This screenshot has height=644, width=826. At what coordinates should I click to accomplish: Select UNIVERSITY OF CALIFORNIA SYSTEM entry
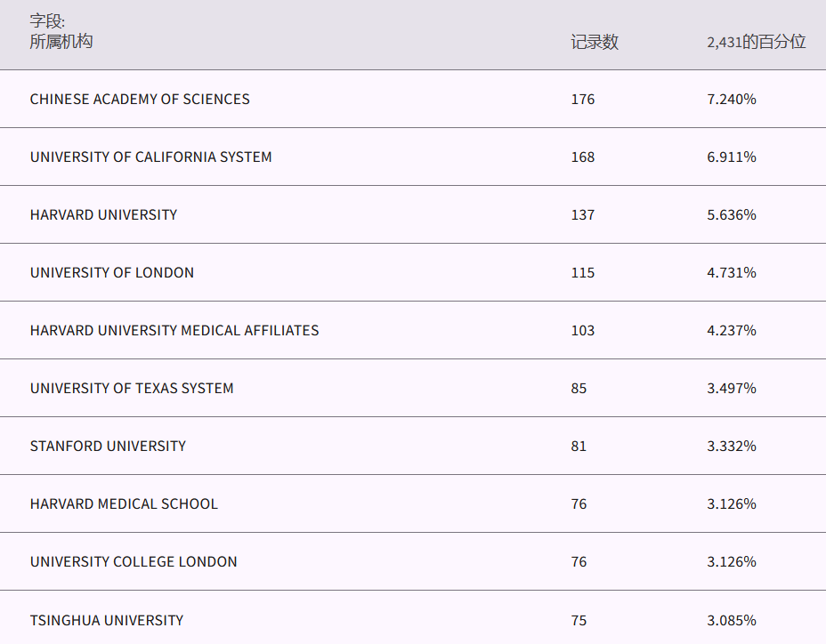pos(150,157)
